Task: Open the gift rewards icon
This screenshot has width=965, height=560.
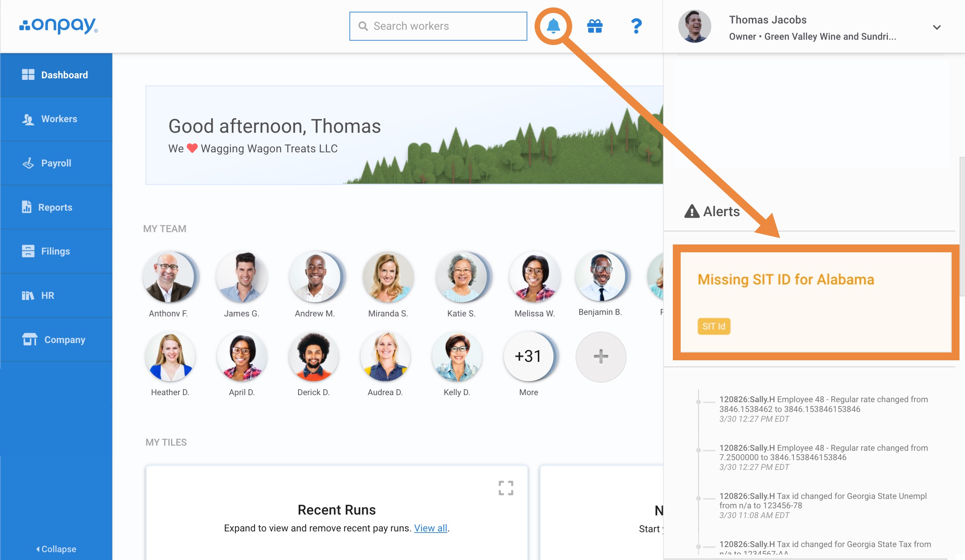Action: [595, 26]
